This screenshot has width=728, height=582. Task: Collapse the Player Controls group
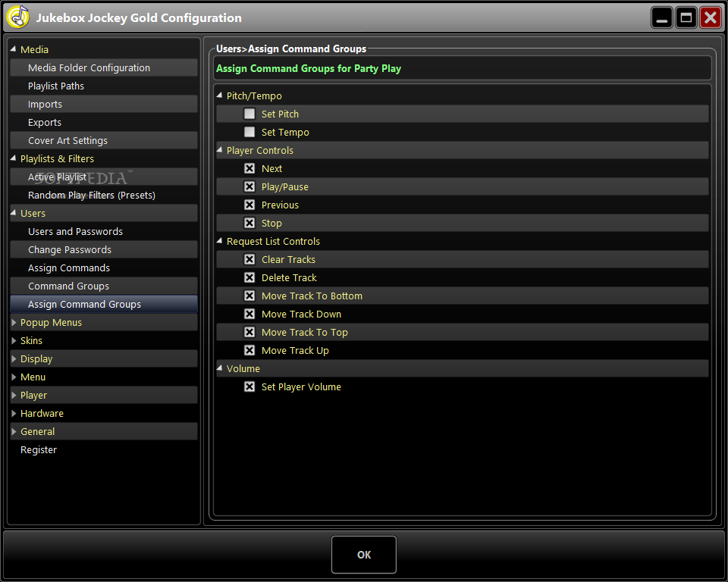coord(220,150)
